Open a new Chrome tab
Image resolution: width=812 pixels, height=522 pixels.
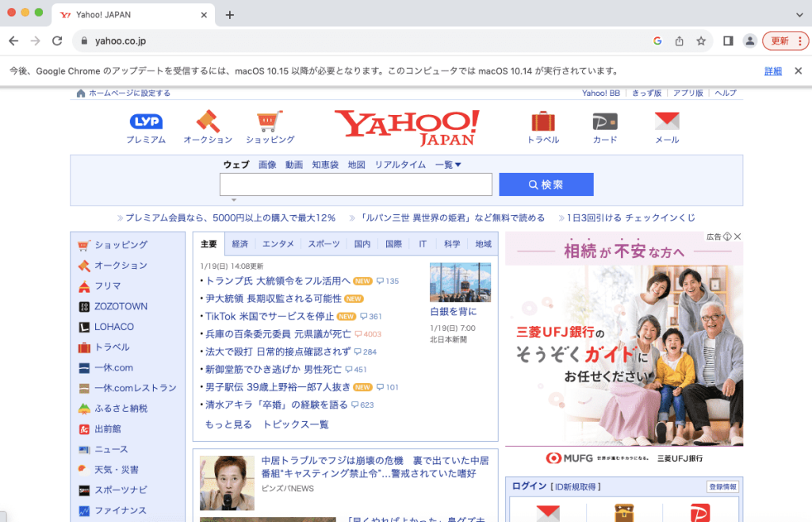tap(230, 15)
